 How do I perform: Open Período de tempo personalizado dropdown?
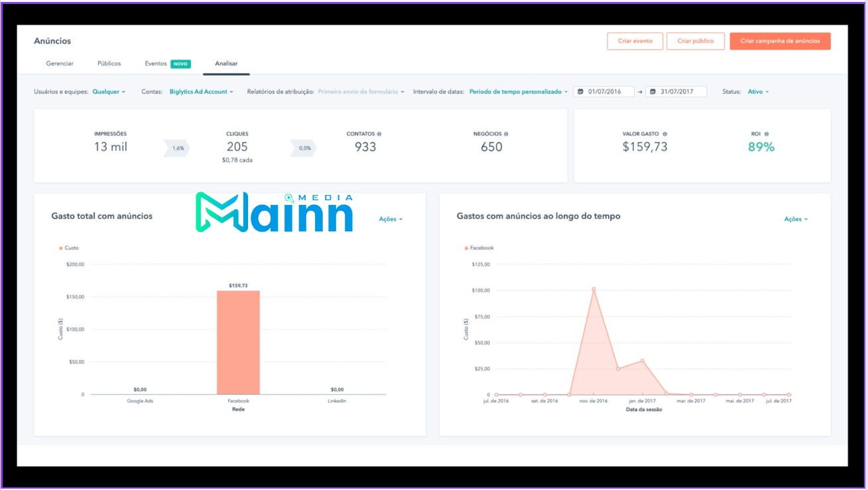pos(519,92)
